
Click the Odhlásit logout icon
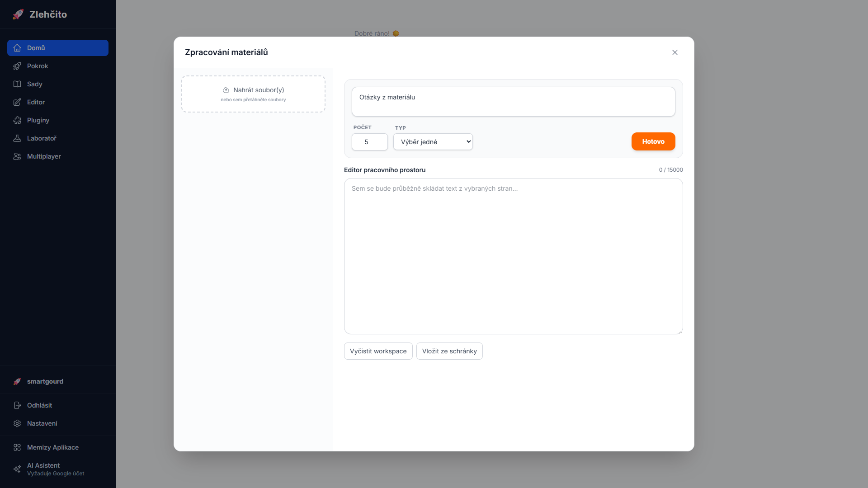pyautogui.click(x=17, y=405)
